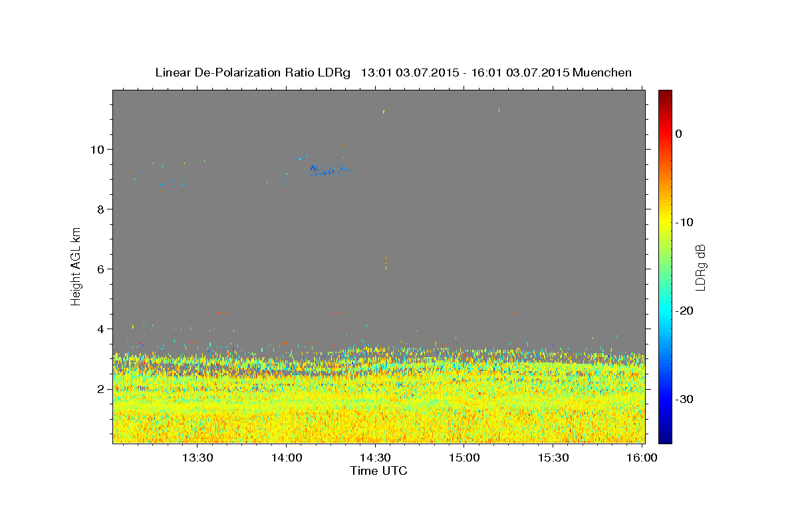The image size is (798, 532).
Task: Click the 16:00 time tick label
Action: (642, 458)
